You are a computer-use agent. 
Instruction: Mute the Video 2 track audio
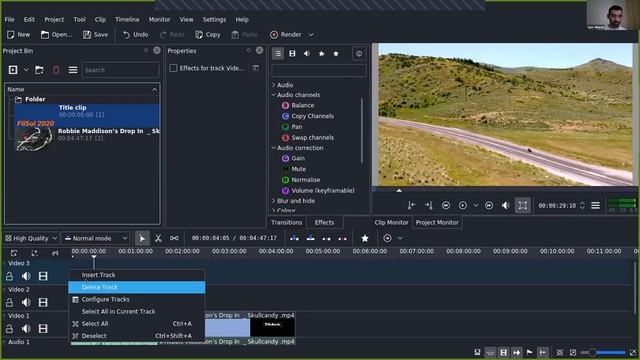pos(26,302)
